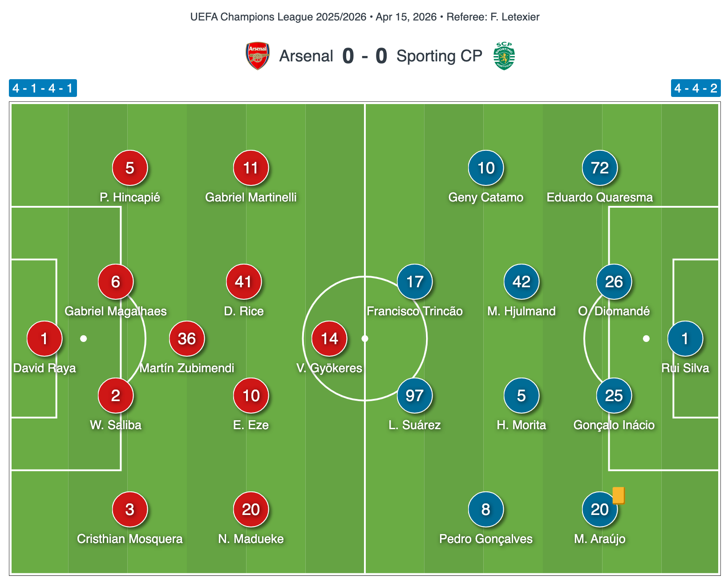
Task: Click Martín Zubimendi's number 36 circle
Action: [187, 338]
